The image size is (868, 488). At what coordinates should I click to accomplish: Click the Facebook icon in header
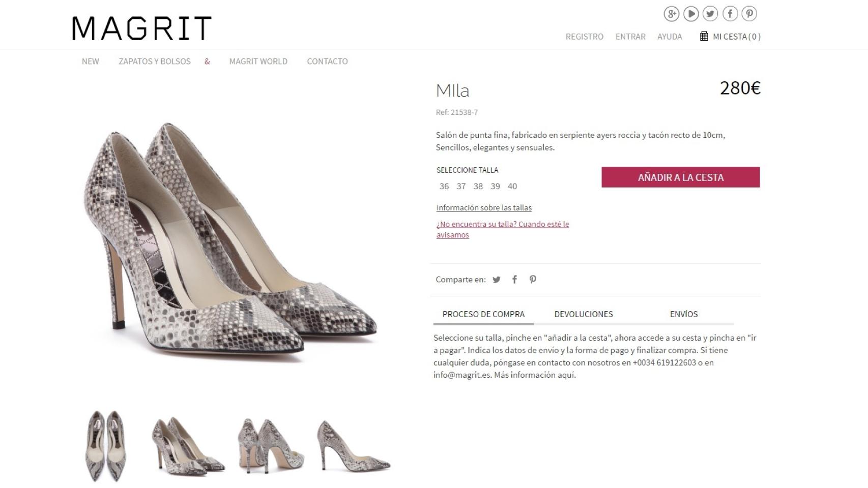point(729,14)
